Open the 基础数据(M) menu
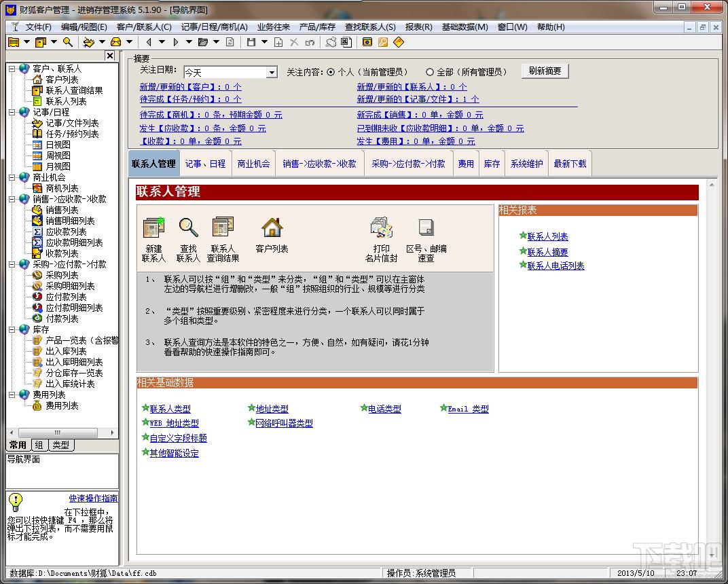 (465, 27)
